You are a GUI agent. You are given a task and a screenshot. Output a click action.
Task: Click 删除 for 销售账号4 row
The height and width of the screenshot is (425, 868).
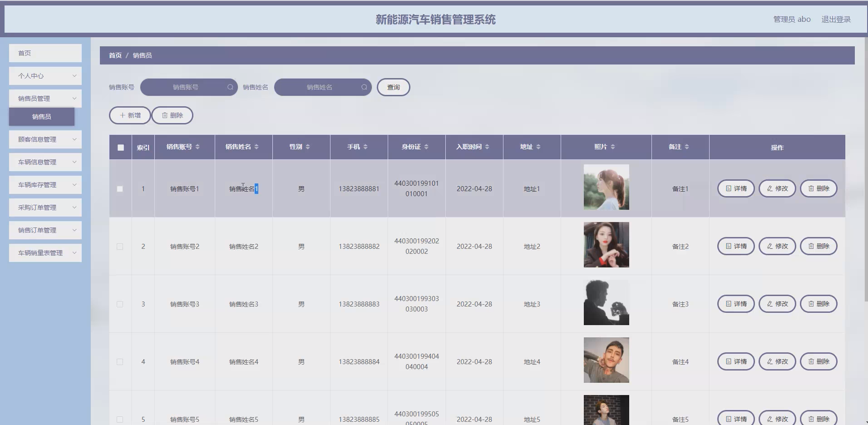[819, 361]
